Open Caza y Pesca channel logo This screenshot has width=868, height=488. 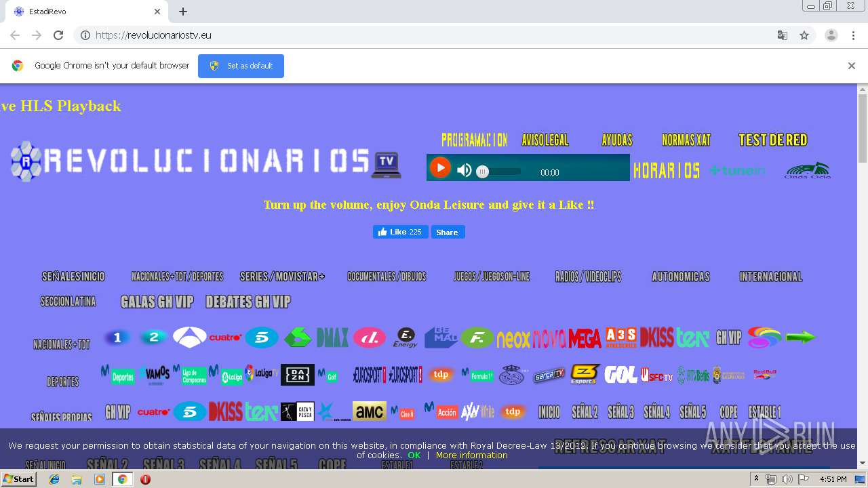[x=298, y=411]
